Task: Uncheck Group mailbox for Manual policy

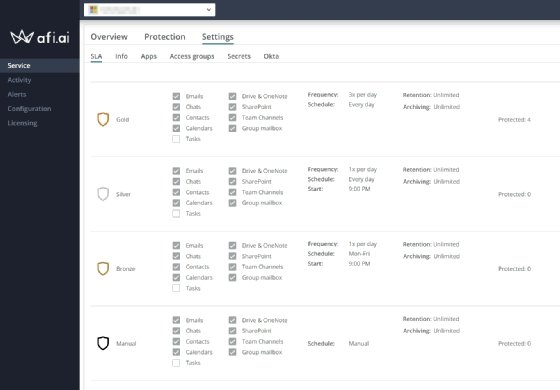Action: (232, 352)
